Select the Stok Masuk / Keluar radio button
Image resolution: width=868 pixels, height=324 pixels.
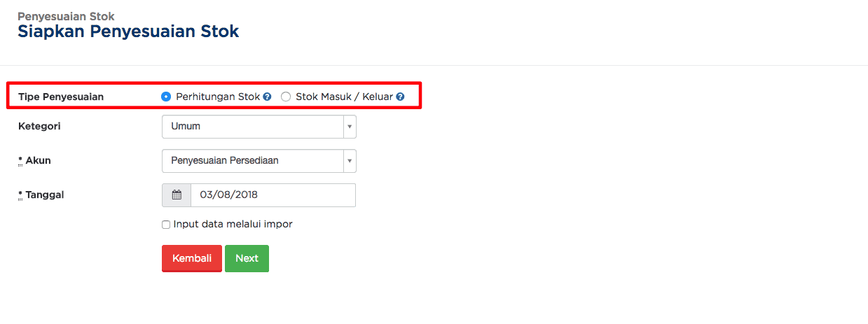coord(286,97)
